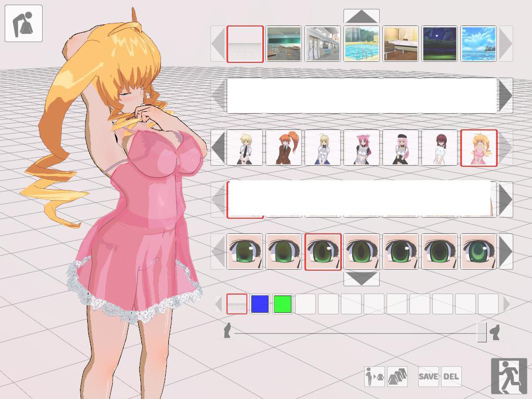Select the green color swatch
The width and height of the screenshot is (532, 399).
coord(283,303)
